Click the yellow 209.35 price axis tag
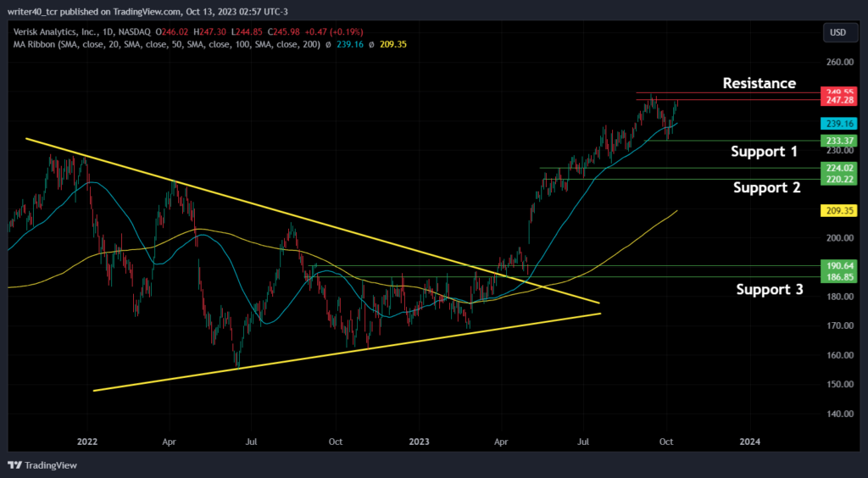 pos(837,211)
